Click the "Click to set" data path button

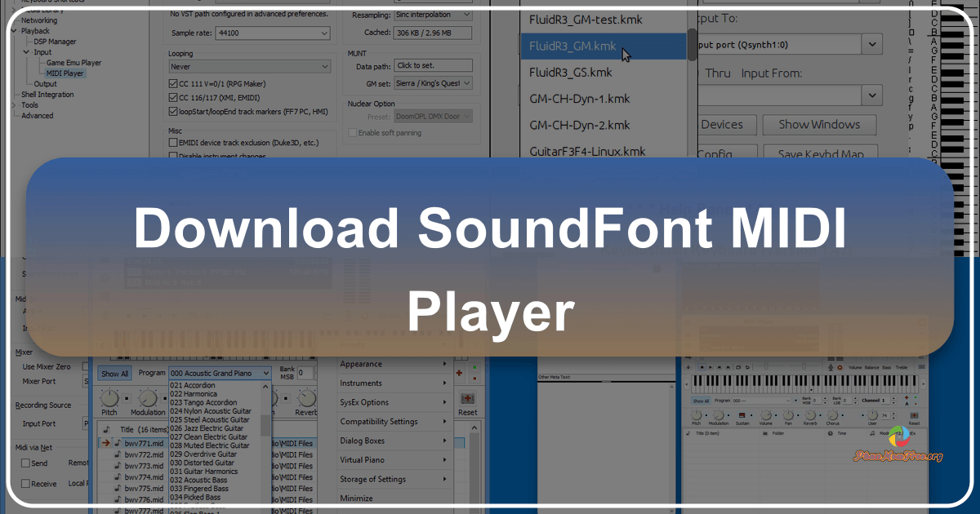(433, 64)
